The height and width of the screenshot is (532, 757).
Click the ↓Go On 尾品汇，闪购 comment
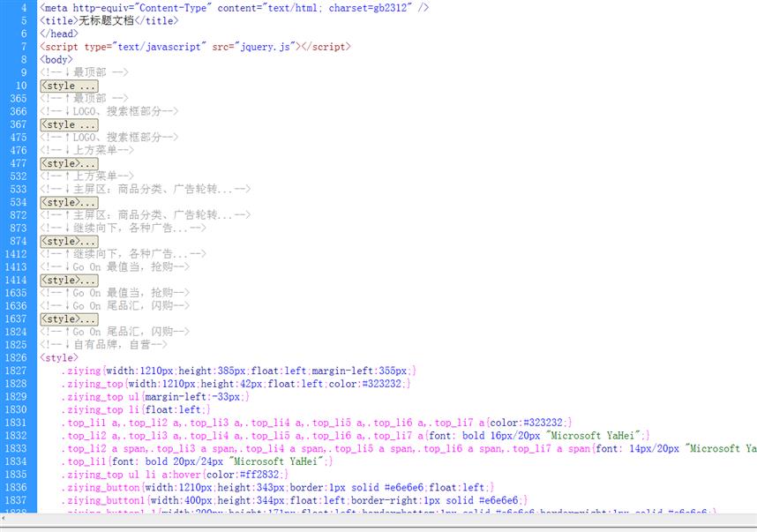pyautogui.click(x=115, y=306)
